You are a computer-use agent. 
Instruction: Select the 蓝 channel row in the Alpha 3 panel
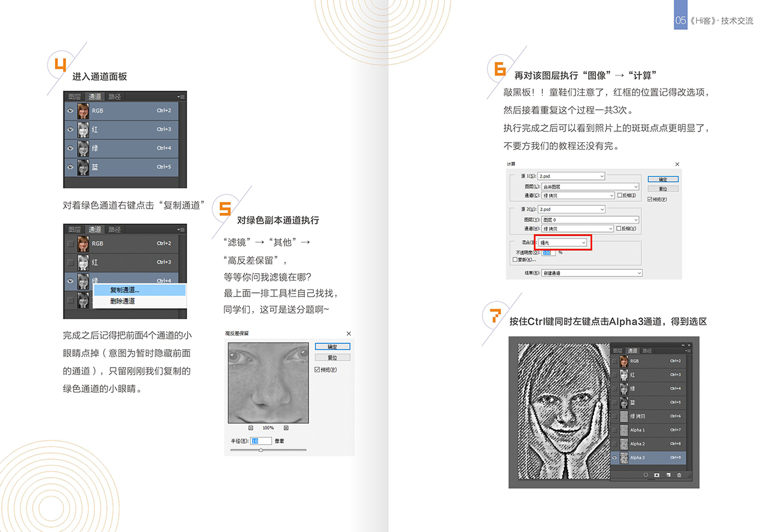(648, 402)
